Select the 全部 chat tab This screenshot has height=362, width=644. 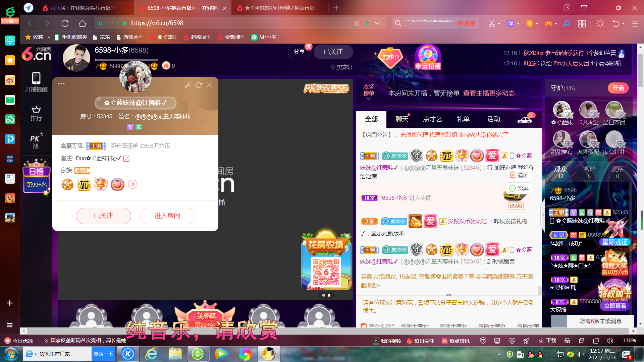pos(371,119)
